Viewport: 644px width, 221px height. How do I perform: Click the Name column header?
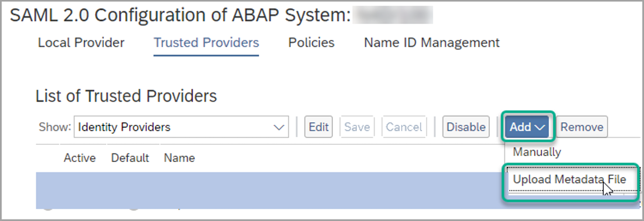tap(179, 158)
